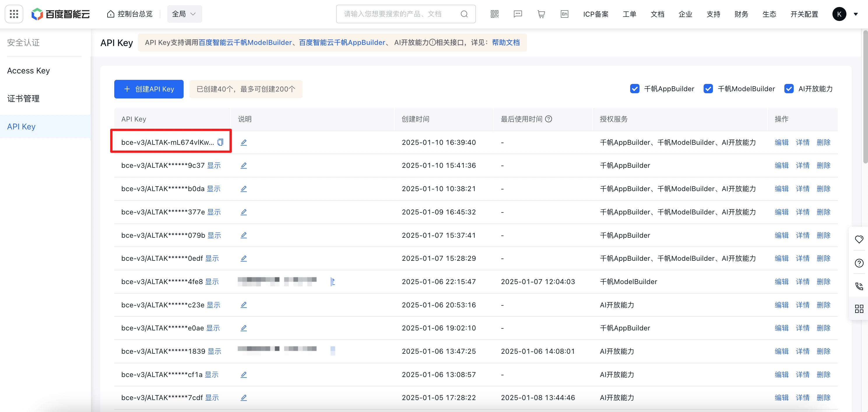This screenshot has height=412, width=868.
Task: Open 支持 in top navigation
Action: [713, 14]
